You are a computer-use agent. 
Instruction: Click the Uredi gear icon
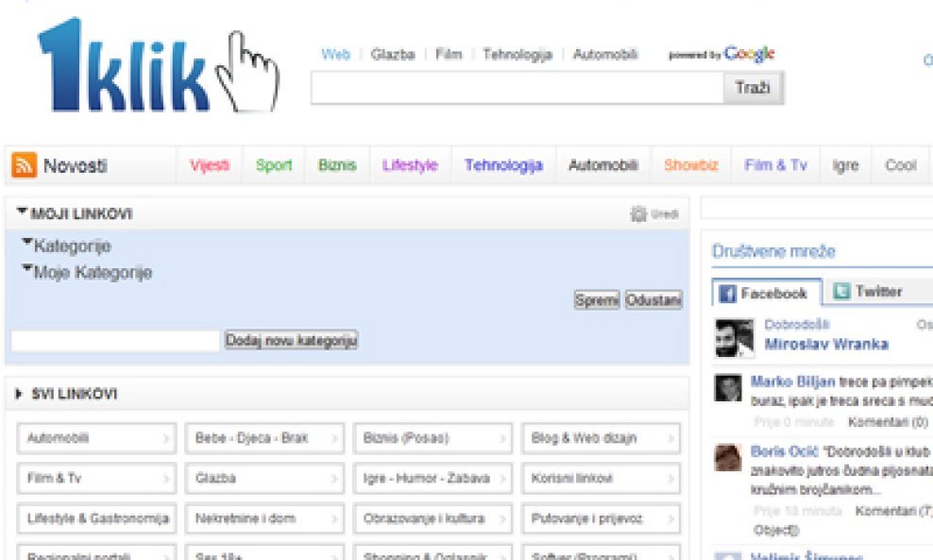[x=638, y=213]
